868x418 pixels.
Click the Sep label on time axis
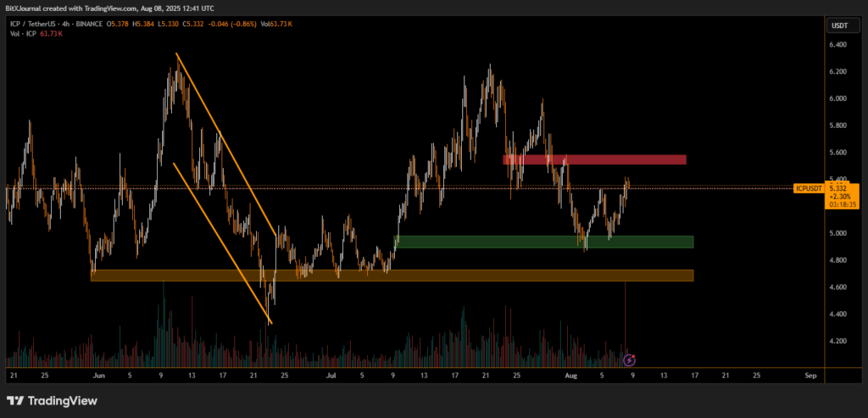point(810,374)
